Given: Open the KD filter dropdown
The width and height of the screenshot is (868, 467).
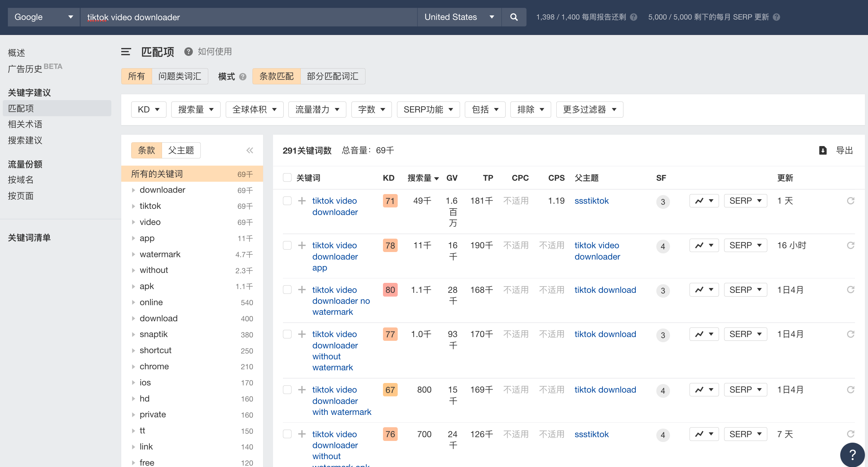Looking at the screenshot, I should (x=149, y=110).
